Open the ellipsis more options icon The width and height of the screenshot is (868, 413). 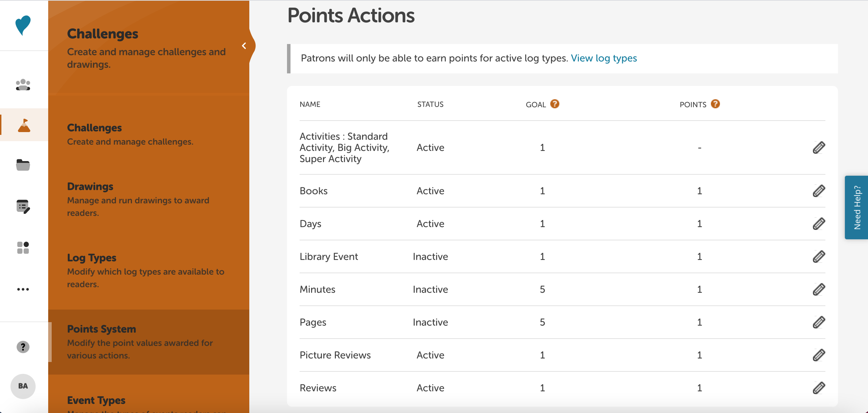click(x=22, y=289)
